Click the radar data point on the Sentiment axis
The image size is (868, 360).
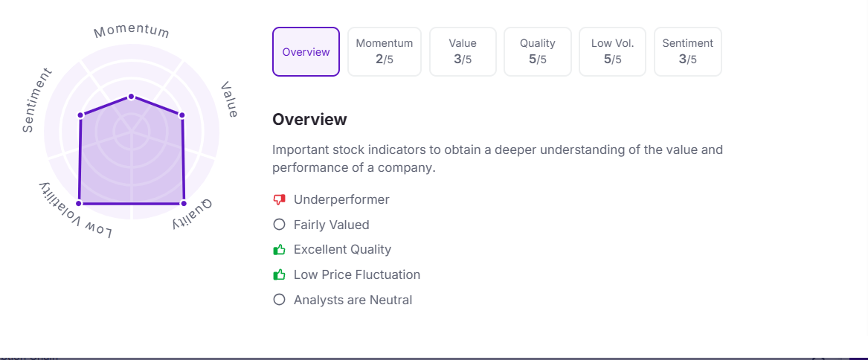(x=80, y=115)
